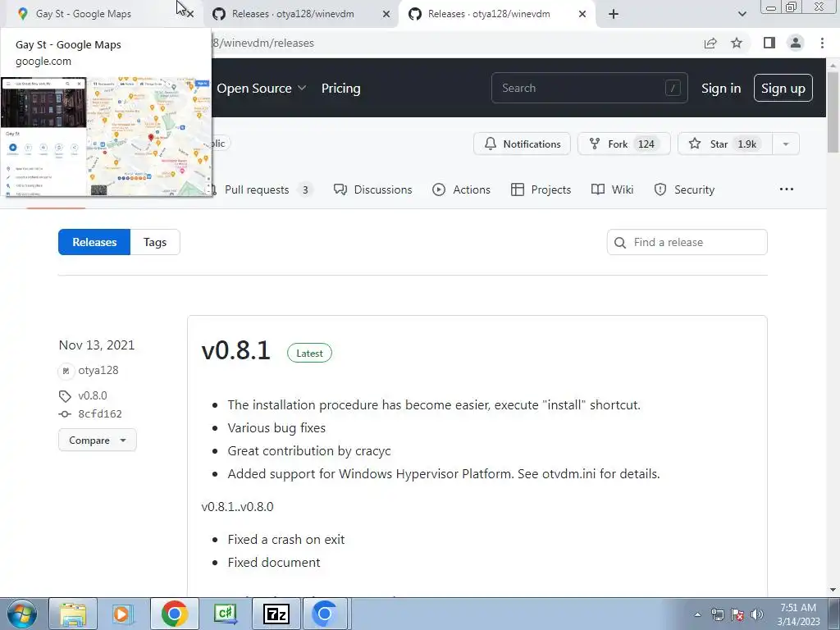
Task: Open a new browser tab
Action: point(614,14)
